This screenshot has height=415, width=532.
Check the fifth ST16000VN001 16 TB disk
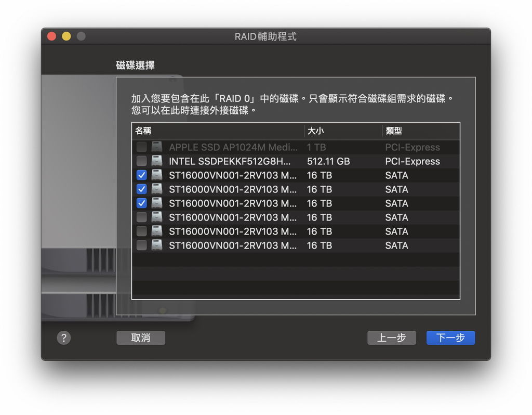(x=141, y=231)
